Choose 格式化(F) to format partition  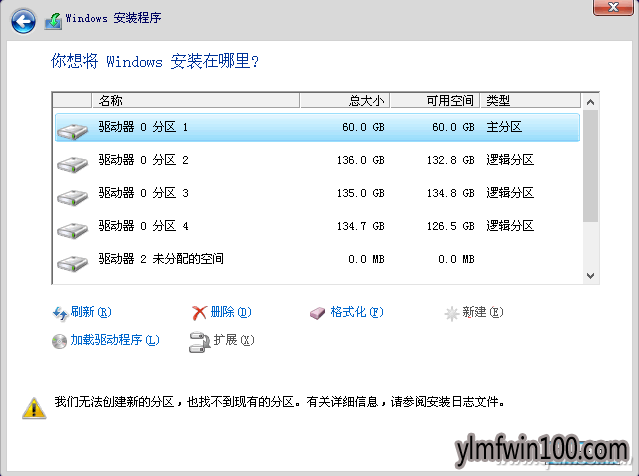tap(357, 312)
